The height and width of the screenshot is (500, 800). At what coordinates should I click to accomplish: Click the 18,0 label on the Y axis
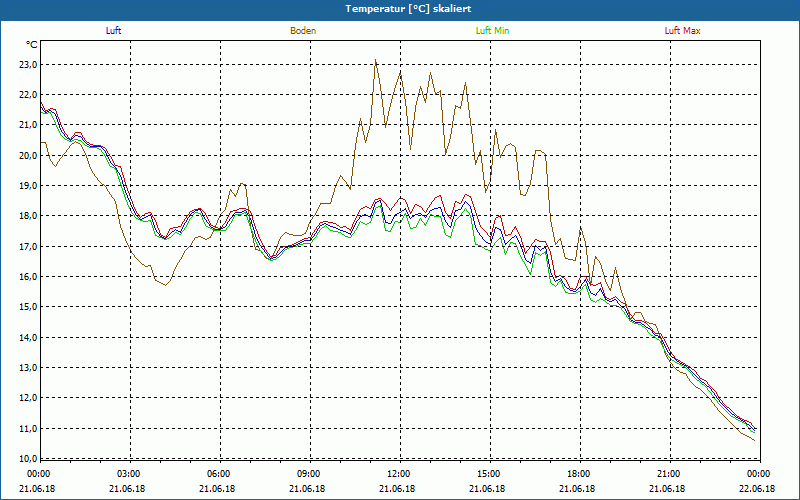tap(26, 216)
